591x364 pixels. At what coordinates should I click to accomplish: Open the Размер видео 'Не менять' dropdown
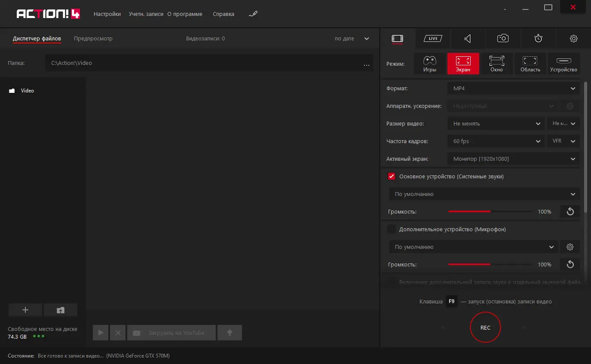pos(496,124)
